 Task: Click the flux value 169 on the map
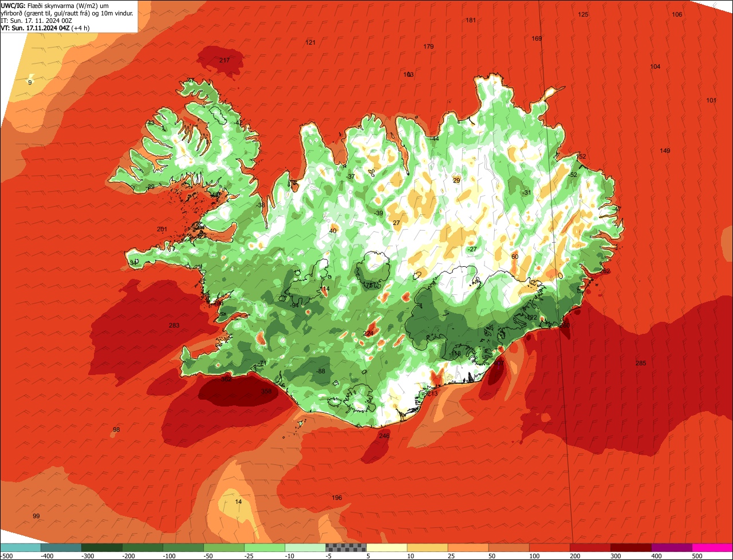pos(537,38)
